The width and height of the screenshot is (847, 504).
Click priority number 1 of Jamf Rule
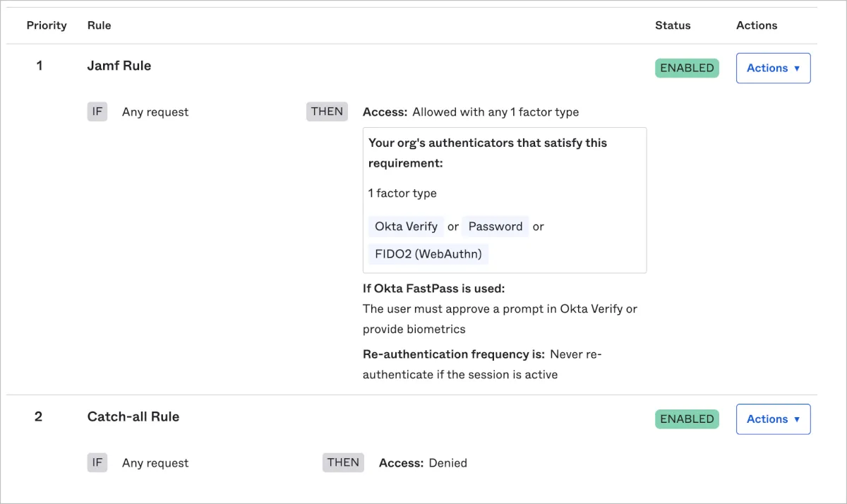[x=40, y=66]
